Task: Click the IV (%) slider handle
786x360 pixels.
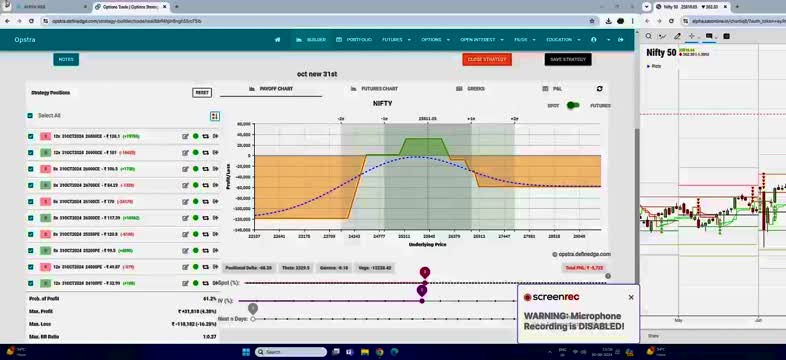Action: [422, 301]
